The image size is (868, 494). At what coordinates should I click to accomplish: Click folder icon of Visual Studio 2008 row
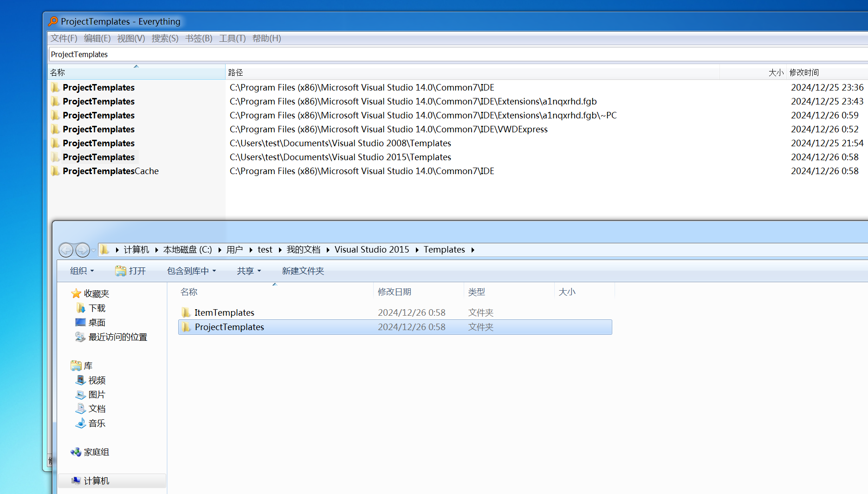56,143
